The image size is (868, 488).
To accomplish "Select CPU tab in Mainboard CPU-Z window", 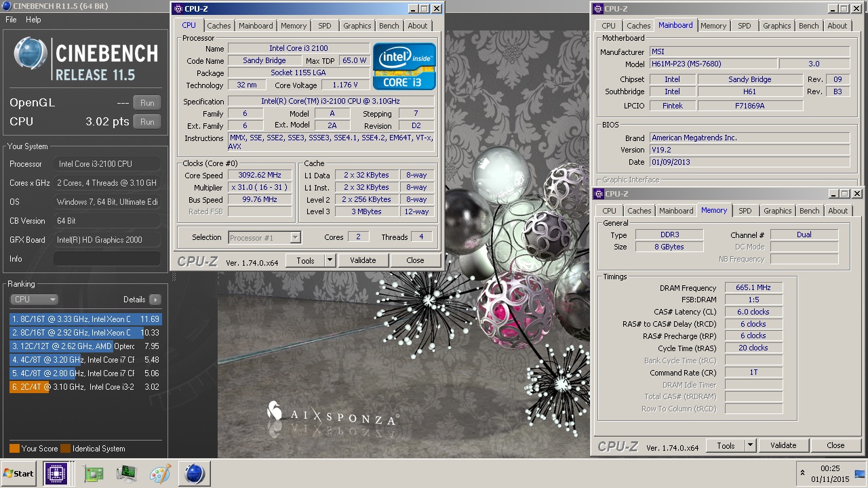I will 609,26.
